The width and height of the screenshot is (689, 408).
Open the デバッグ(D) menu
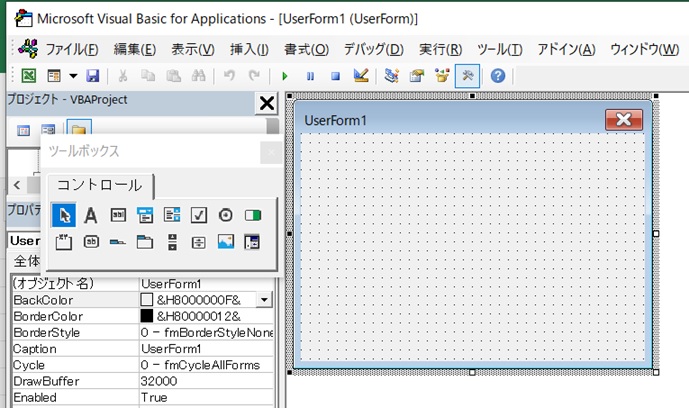(x=374, y=49)
